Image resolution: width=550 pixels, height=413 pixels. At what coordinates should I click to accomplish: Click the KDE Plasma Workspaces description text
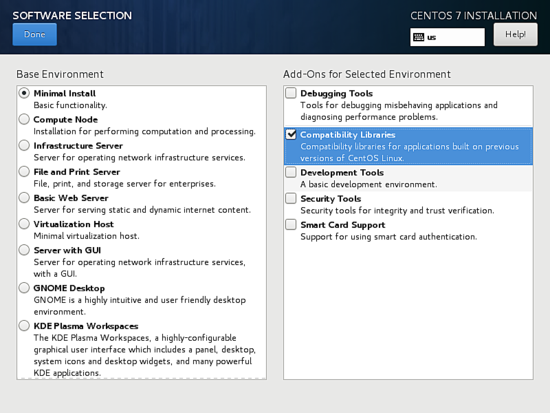145,355
